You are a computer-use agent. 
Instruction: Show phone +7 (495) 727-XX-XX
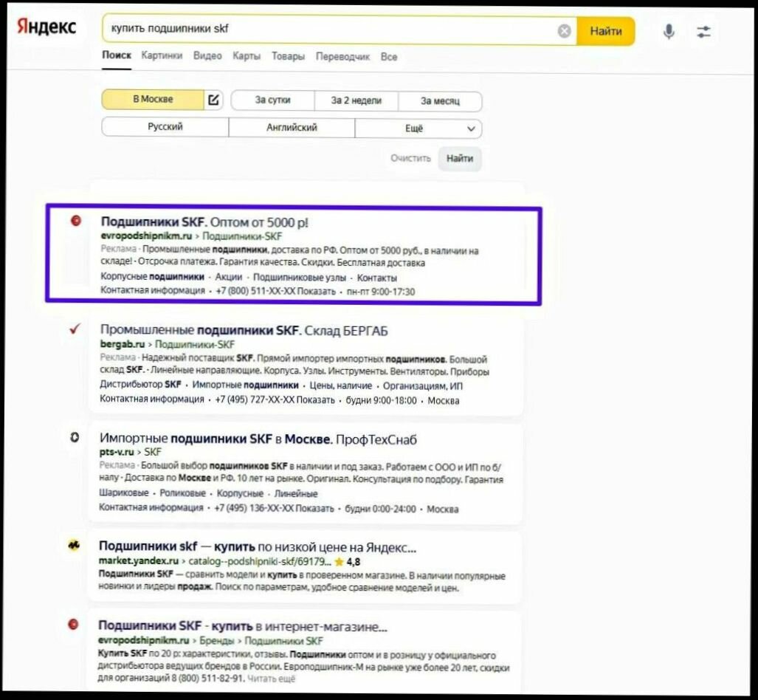(x=275, y=399)
